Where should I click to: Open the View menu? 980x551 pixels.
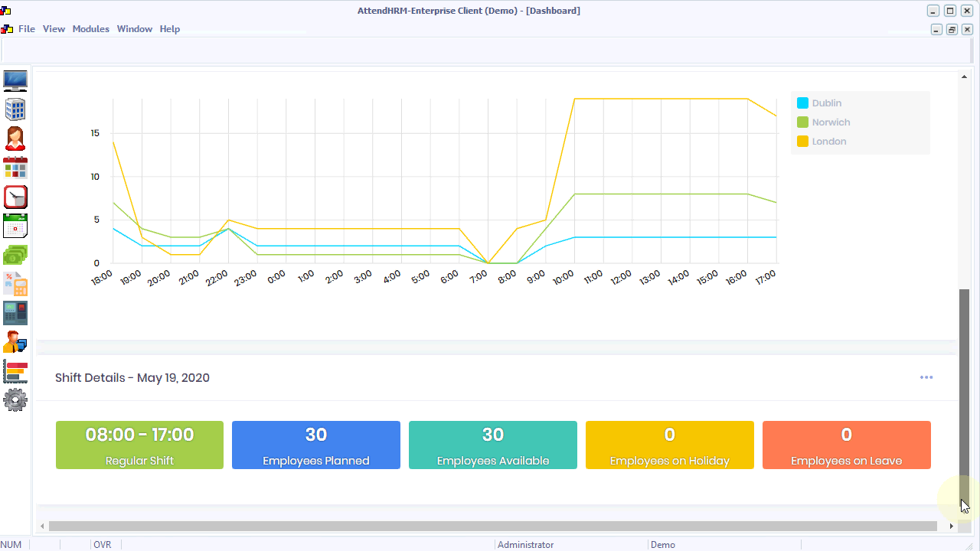click(54, 29)
